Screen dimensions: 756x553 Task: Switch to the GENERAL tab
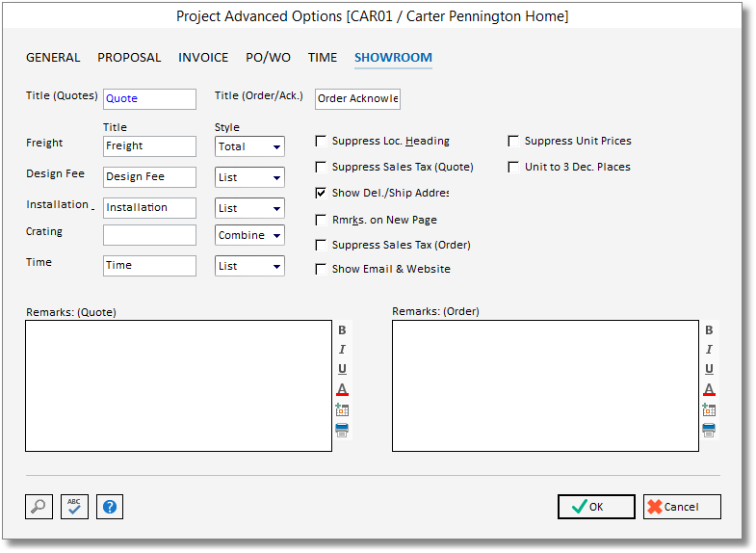tap(53, 58)
